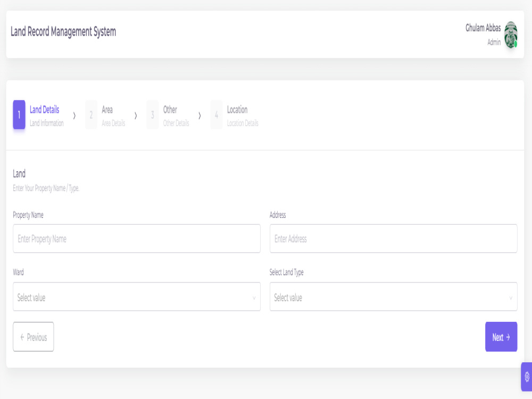Click the Previous button
Screen dimensions: 532x399
coord(33,337)
